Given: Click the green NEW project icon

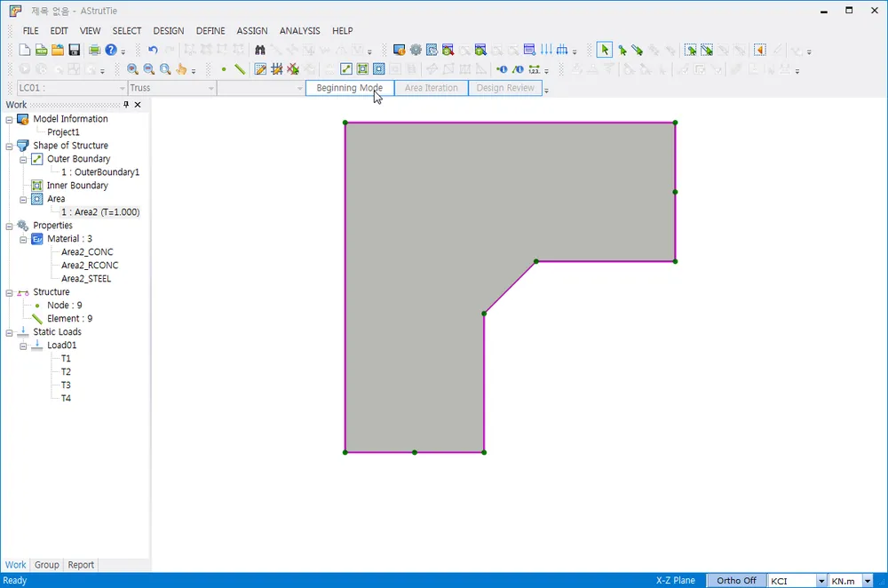Looking at the screenshot, I should click(x=41, y=51).
